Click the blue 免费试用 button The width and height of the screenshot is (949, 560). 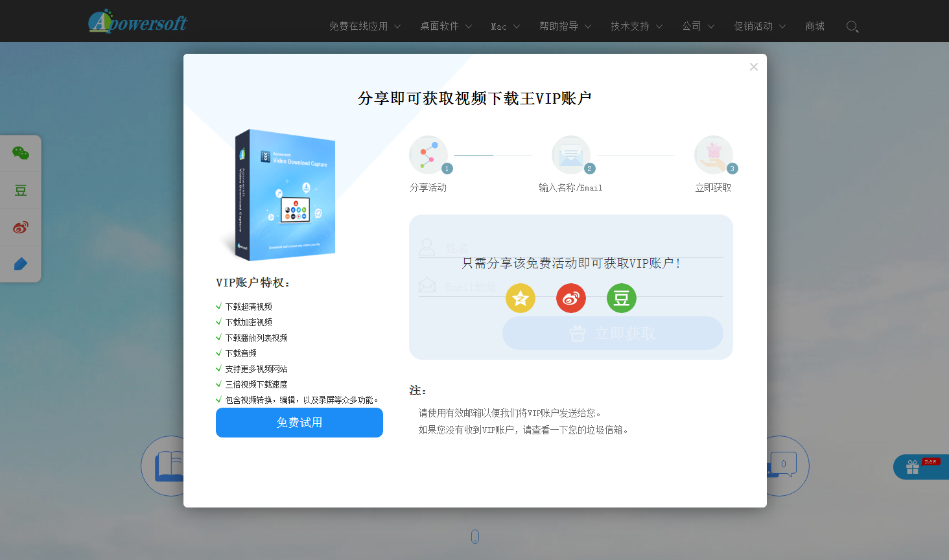pos(299,423)
